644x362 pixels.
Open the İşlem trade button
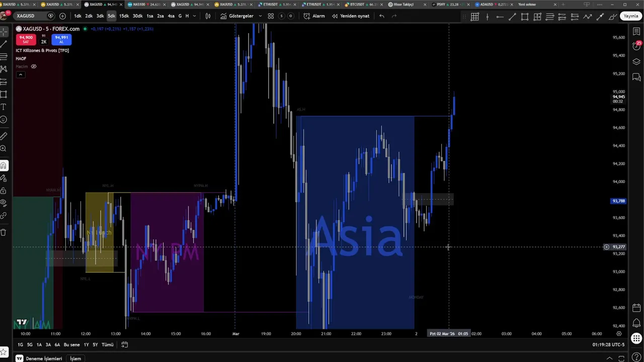coord(75,358)
